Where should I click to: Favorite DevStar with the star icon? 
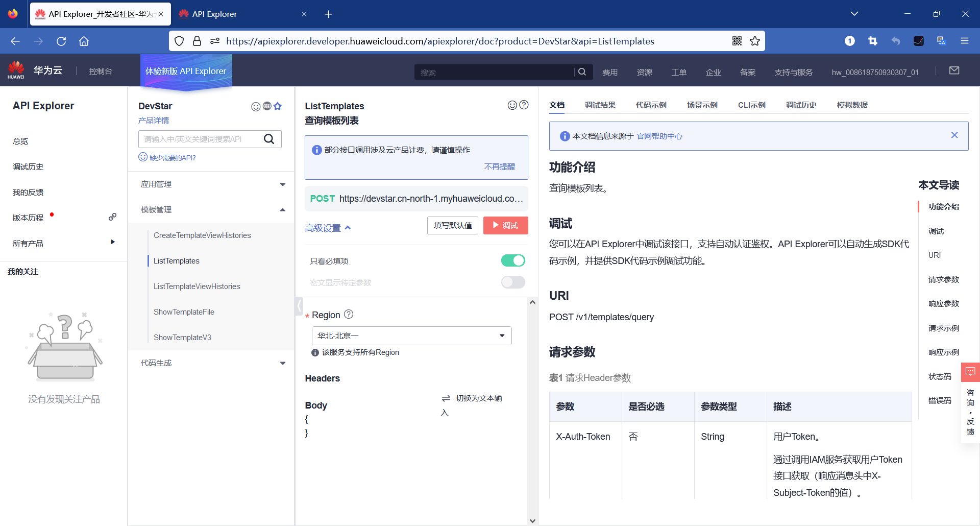278,106
